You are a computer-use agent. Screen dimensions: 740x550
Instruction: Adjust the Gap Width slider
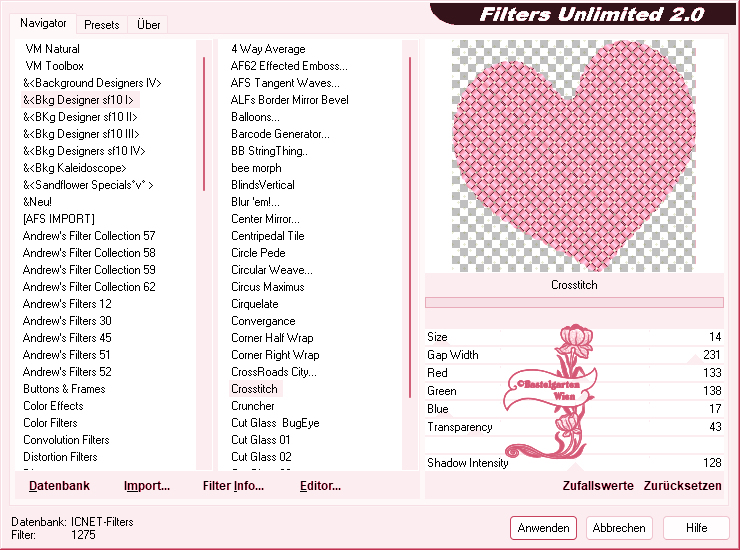click(574, 355)
